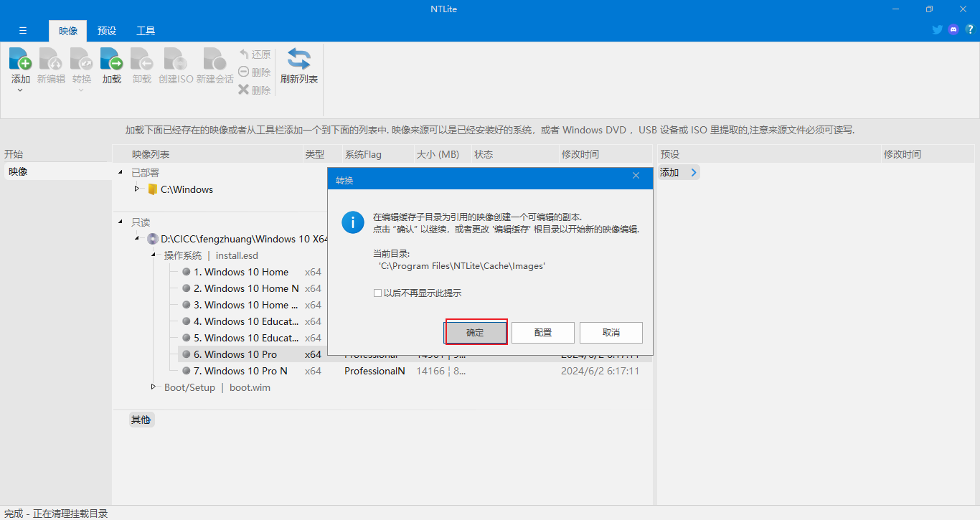Image resolution: width=980 pixels, height=520 pixels.
Task: Close the 转换 dialog with X
Action: point(636,176)
